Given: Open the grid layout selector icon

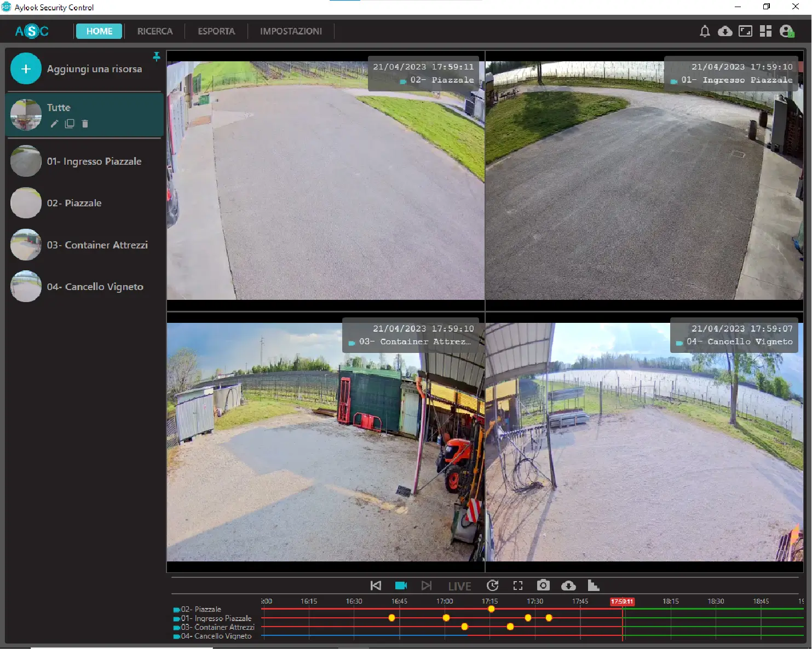Looking at the screenshot, I should coord(765,31).
